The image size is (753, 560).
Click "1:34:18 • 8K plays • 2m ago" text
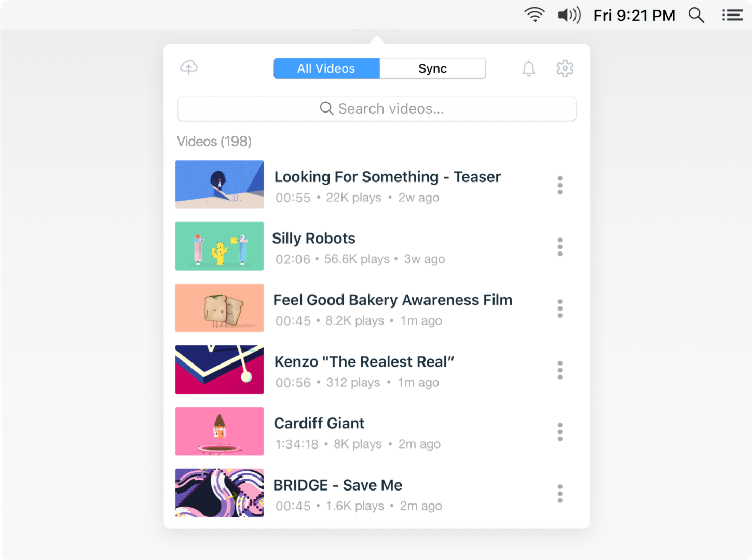(358, 444)
